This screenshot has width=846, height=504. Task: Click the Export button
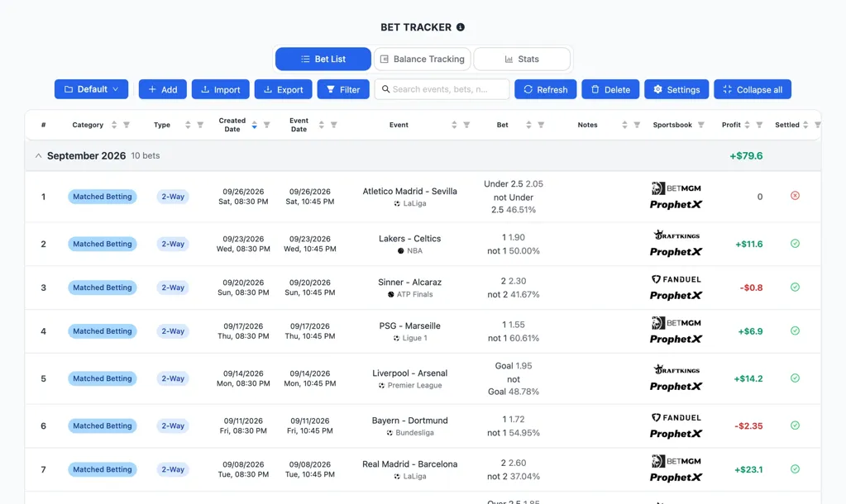284,89
